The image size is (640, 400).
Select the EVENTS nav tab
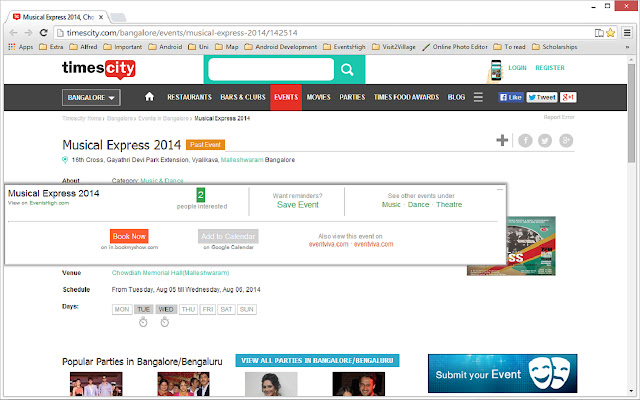(286, 97)
